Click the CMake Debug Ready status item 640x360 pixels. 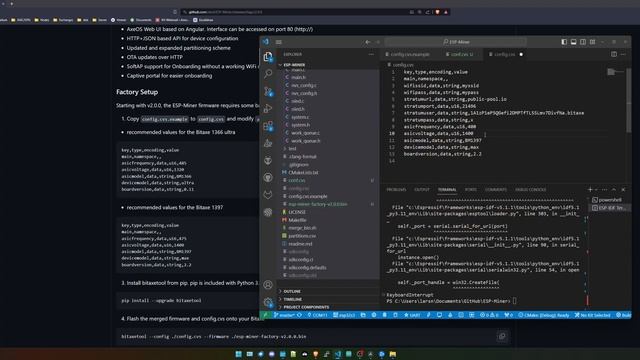544,315
